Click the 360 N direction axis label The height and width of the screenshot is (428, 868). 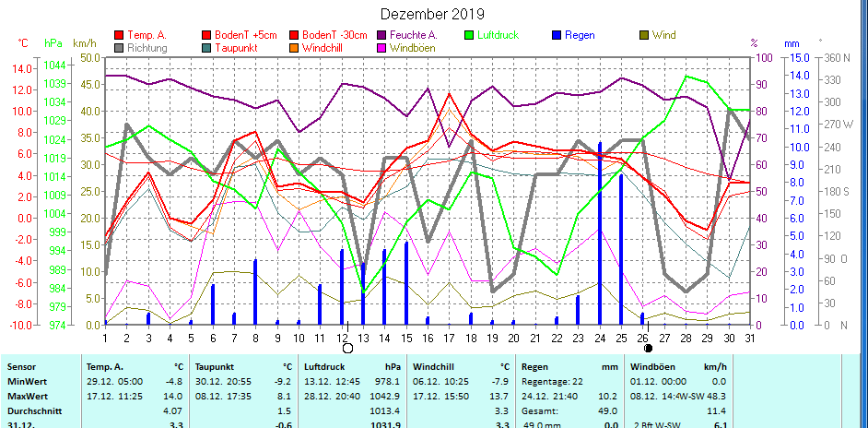[x=837, y=58]
